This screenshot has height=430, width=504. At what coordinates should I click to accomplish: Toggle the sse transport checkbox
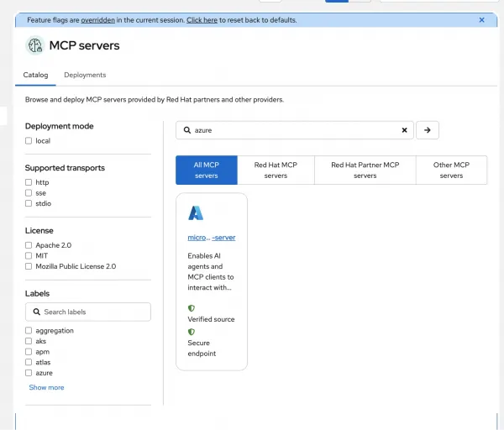point(29,193)
